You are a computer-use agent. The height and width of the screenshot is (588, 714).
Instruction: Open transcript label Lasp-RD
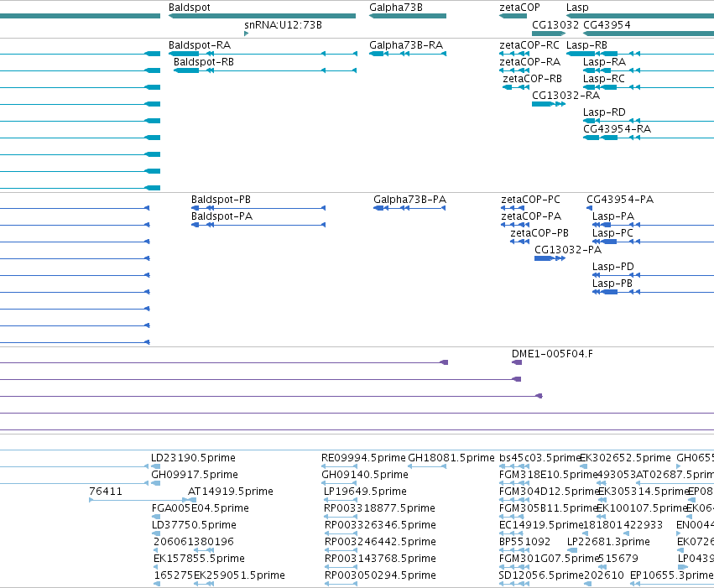coord(604,112)
